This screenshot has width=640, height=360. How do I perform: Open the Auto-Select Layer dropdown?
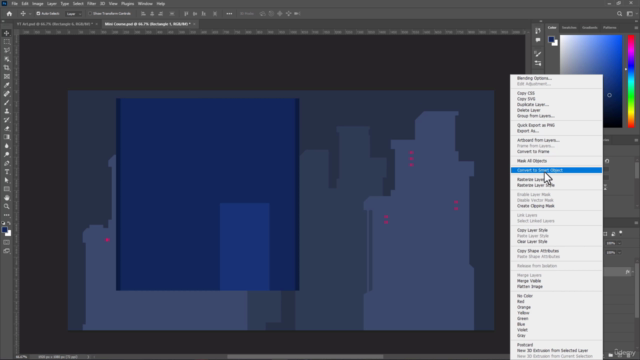73,13
